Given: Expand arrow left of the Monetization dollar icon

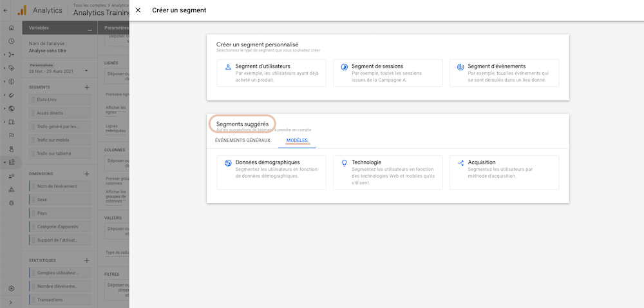Looking at the screenshot, I should (5, 81).
